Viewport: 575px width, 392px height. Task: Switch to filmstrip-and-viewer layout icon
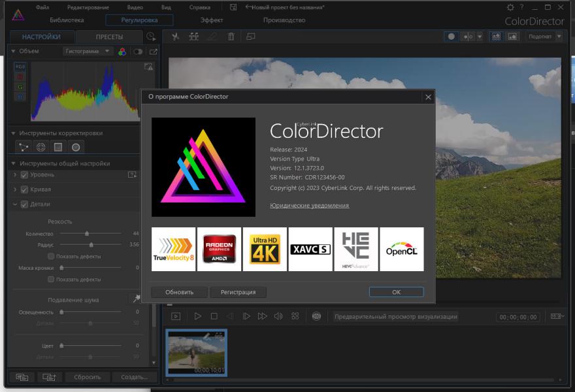pyautogui.click(x=496, y=37)
